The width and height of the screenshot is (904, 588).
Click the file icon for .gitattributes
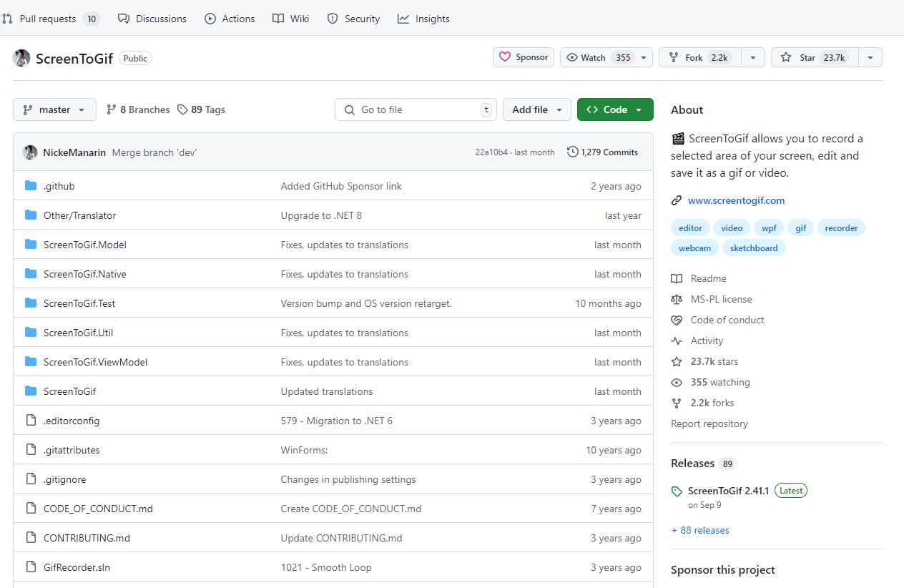[31, 450]
